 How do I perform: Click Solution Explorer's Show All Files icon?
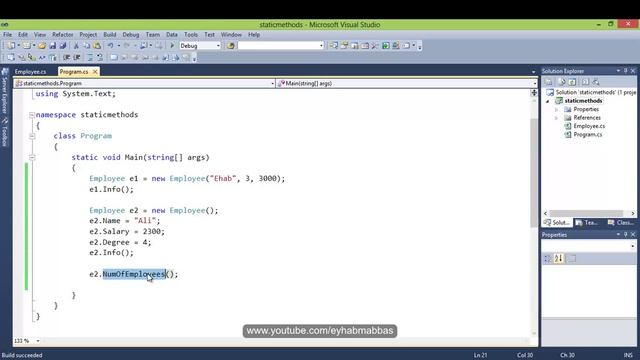pos(562,82)
